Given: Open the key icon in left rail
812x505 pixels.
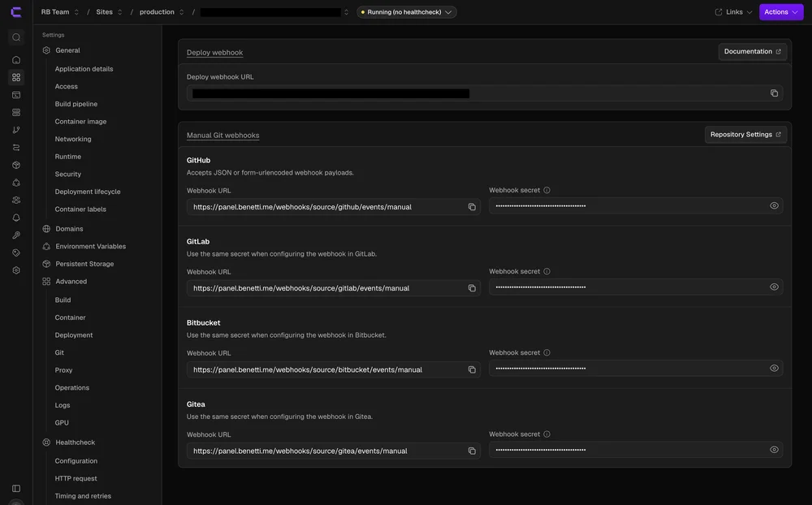Looking at the screenshot, I should [16, 235].
